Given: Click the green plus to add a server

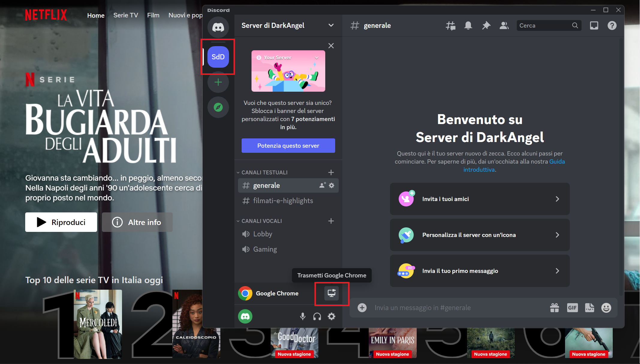Looking at the screenshot, I should [x=218, y=82].
